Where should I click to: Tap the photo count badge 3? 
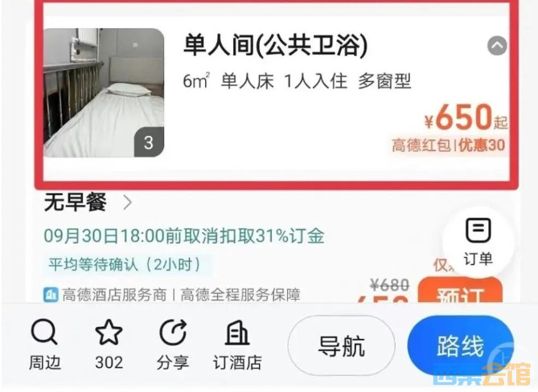pos(149,142)
